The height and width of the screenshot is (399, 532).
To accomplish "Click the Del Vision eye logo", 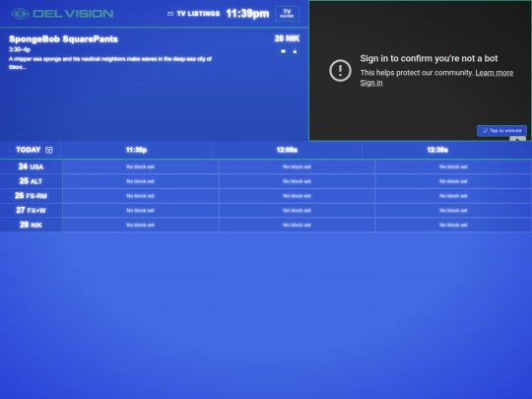I will 20,14.
